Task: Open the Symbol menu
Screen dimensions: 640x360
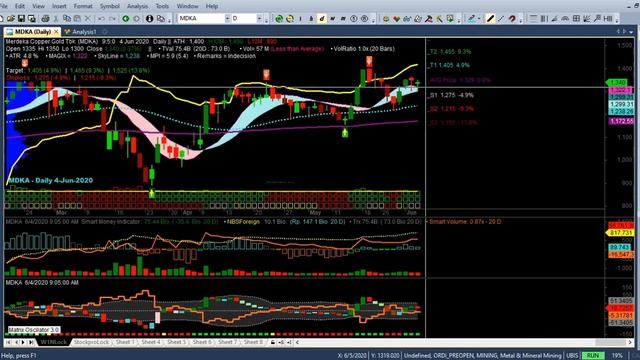Action: (110, 6)
